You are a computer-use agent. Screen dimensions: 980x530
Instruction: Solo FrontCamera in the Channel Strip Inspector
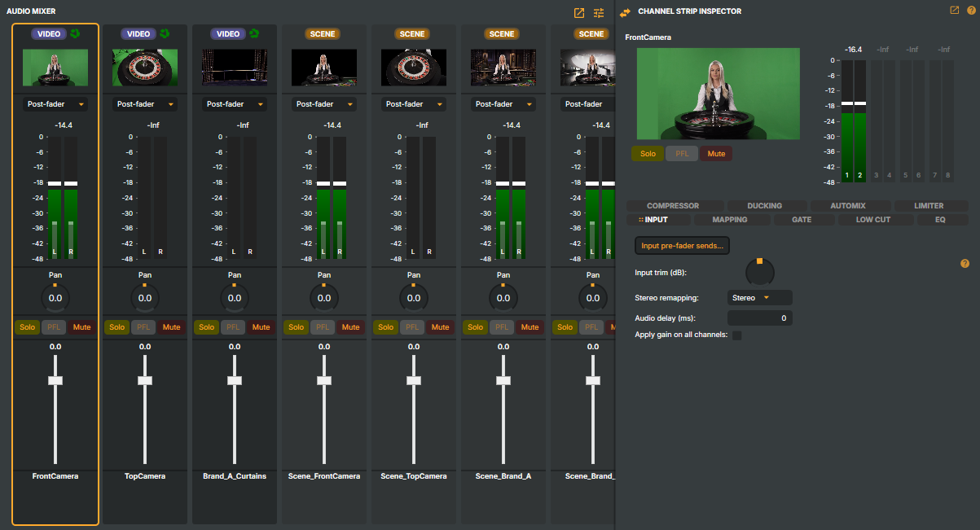[648, 154]
